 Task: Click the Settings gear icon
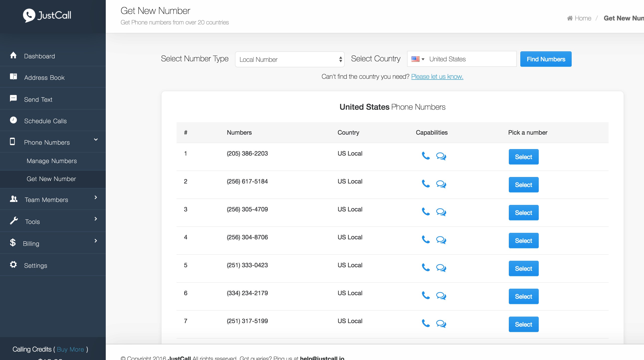pyautogui.click(x=13, y=265)
